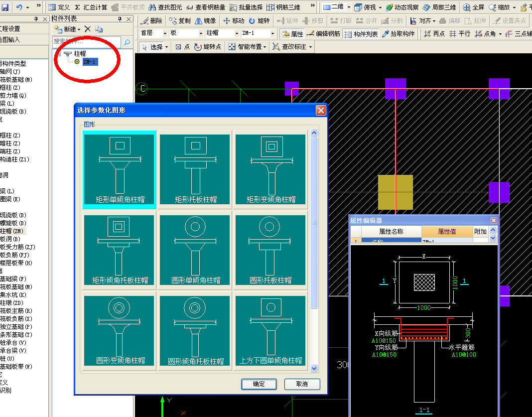Click 旋转点 rotate point draw tool
The height and width of the screenshot is (417, 532).
point(207,47)
